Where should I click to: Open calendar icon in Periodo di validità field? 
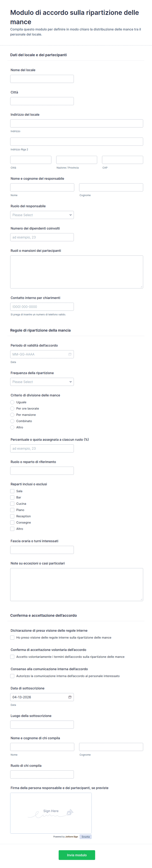pyautogui.click(x=70, y=354)
